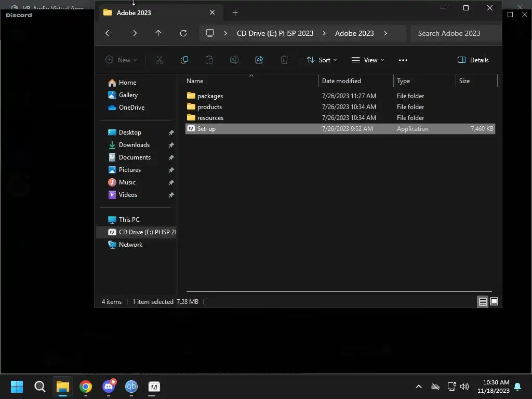The height and width of the screenshot is (399, 532).
Task: Close the Adobe 2023 tab
Action: (x=212, y=12)
